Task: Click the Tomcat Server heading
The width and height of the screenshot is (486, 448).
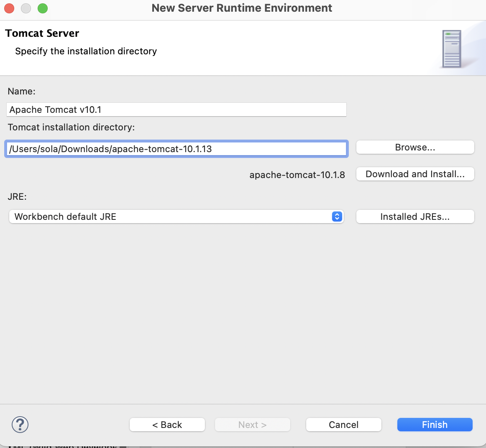Action: tap(42, 33)
